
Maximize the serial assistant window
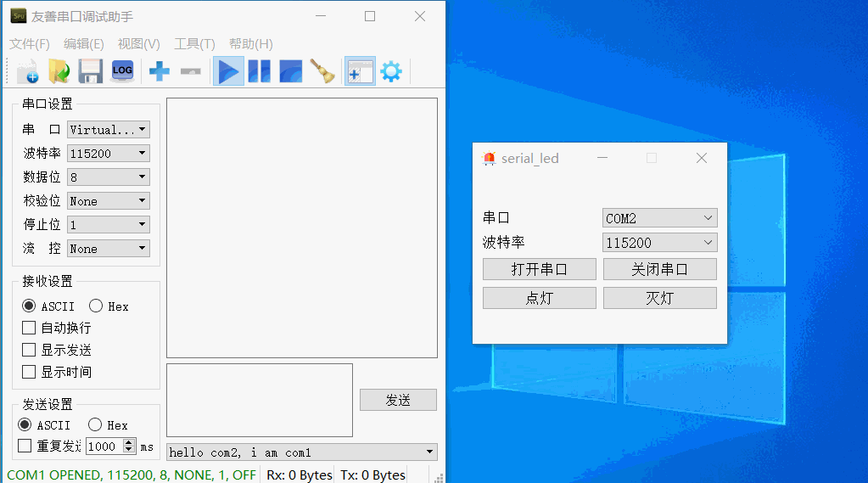(x=370, y=17)
